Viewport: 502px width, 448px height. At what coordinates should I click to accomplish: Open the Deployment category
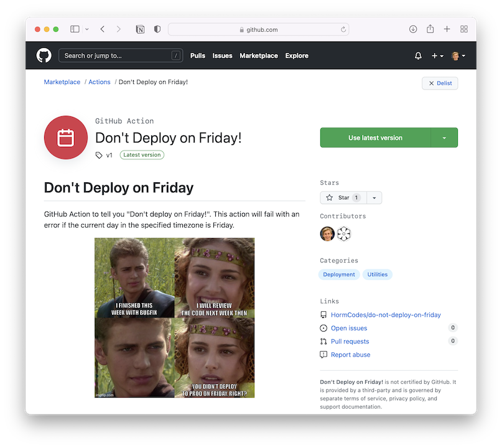pos(339,274)
